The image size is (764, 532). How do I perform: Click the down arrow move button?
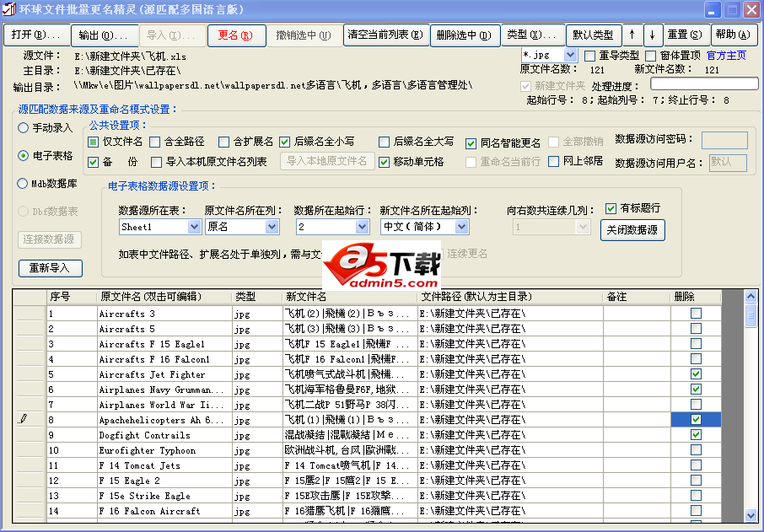point(652,35)
